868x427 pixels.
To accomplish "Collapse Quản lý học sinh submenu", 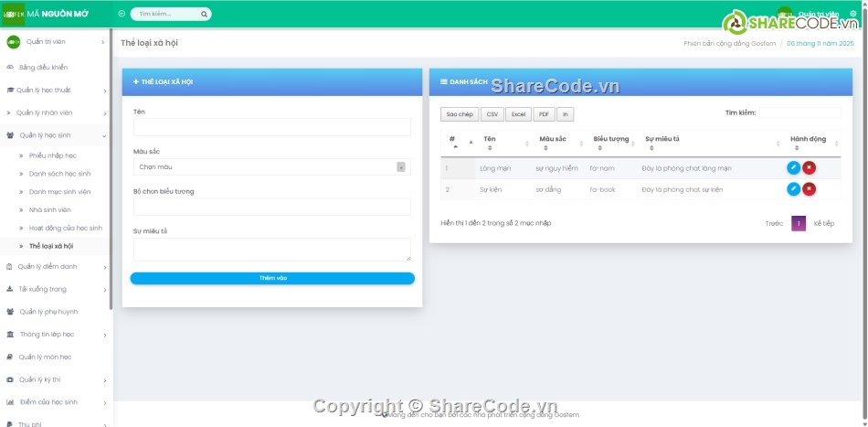I will (104, 135).
